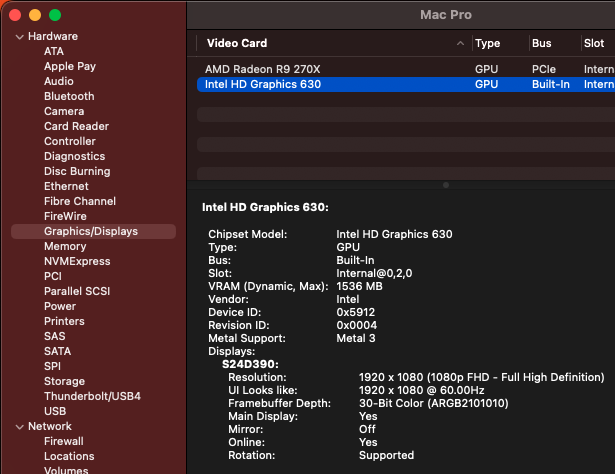This screenshot has width=615, height=474.
Task: Select Controller in the sidebar
Action: (70, 141)
